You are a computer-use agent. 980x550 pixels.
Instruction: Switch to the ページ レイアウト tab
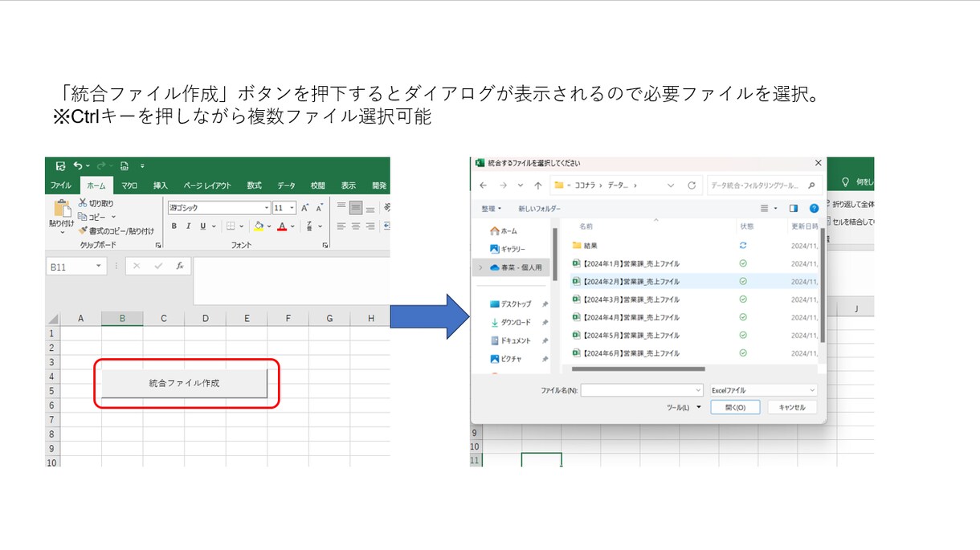click(x=207, y=185)
